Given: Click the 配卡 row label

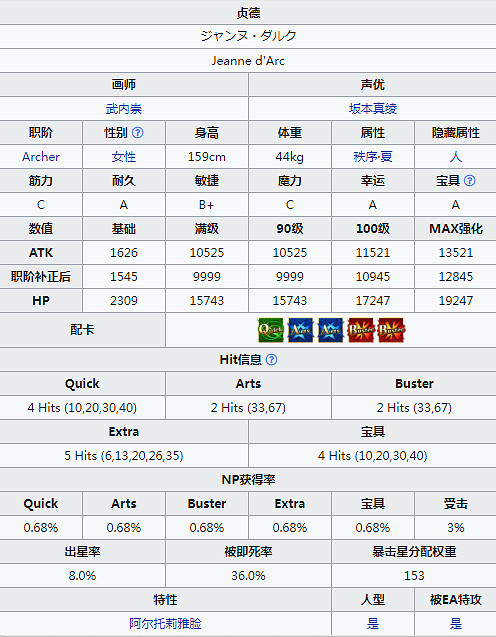Looking at the screenshot, I should tap(82, 329).
